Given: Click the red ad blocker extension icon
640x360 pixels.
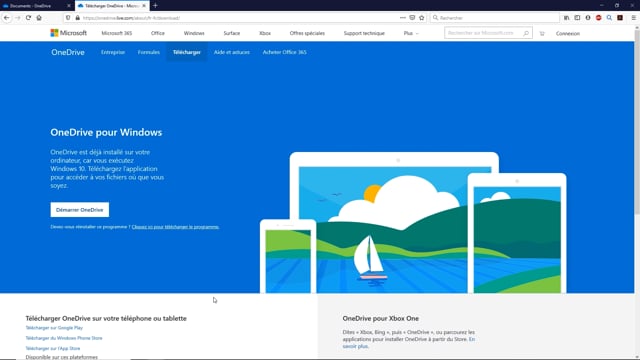Looking at the screenshot, I should click(598, 18).
